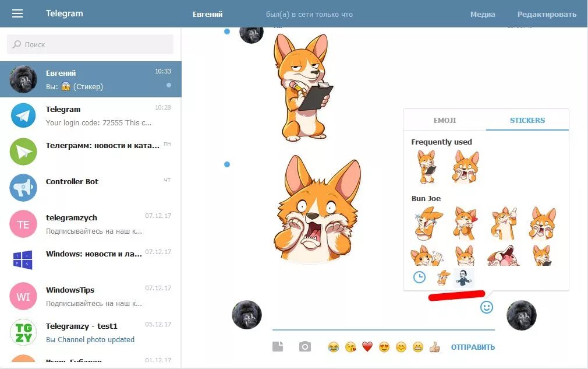Insert the red heart emoji
Screen dimensions: 588x369
tap(367, 347)
